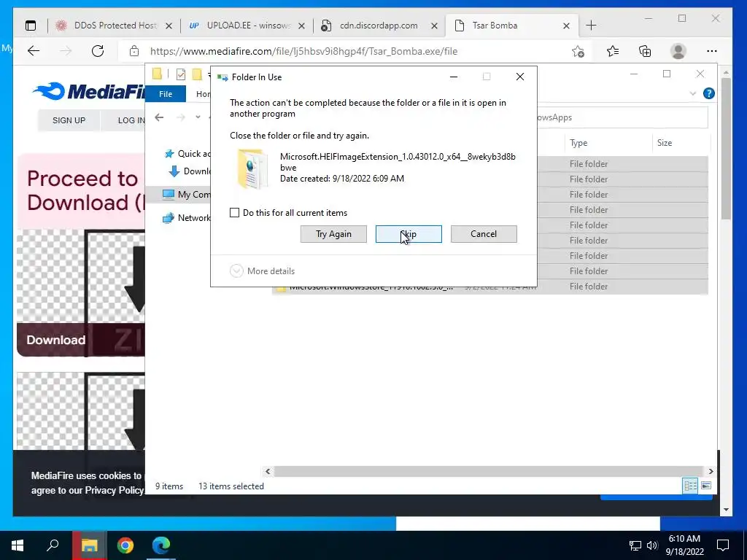This screenshot has width=747, height=560.
Task: Click the site lock icon
Action: tap(134, 51)
